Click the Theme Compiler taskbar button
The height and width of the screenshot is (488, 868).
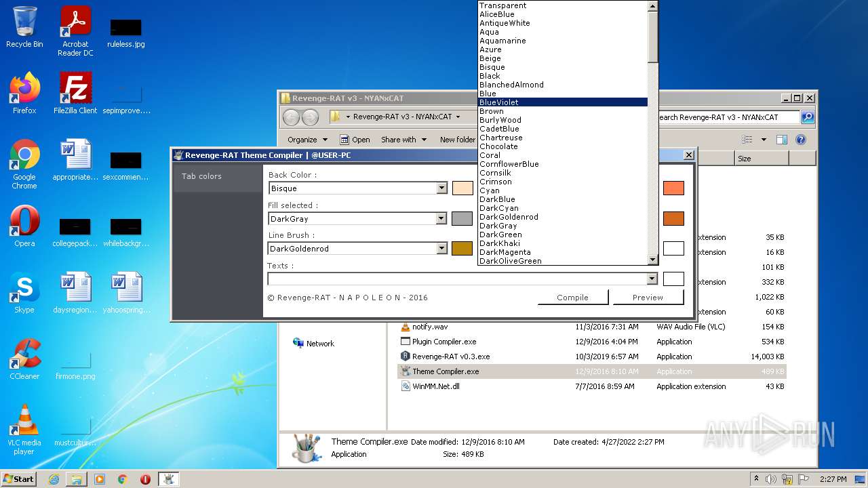[x=169, y=479]
